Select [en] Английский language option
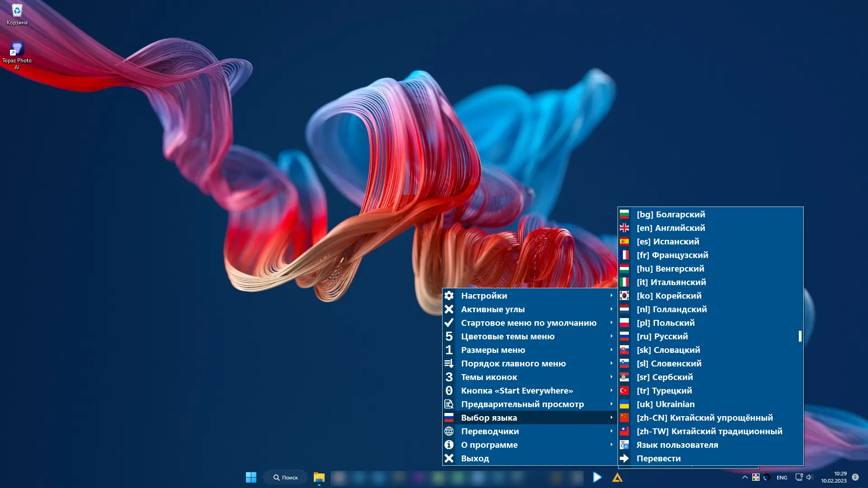 [670, 228]
